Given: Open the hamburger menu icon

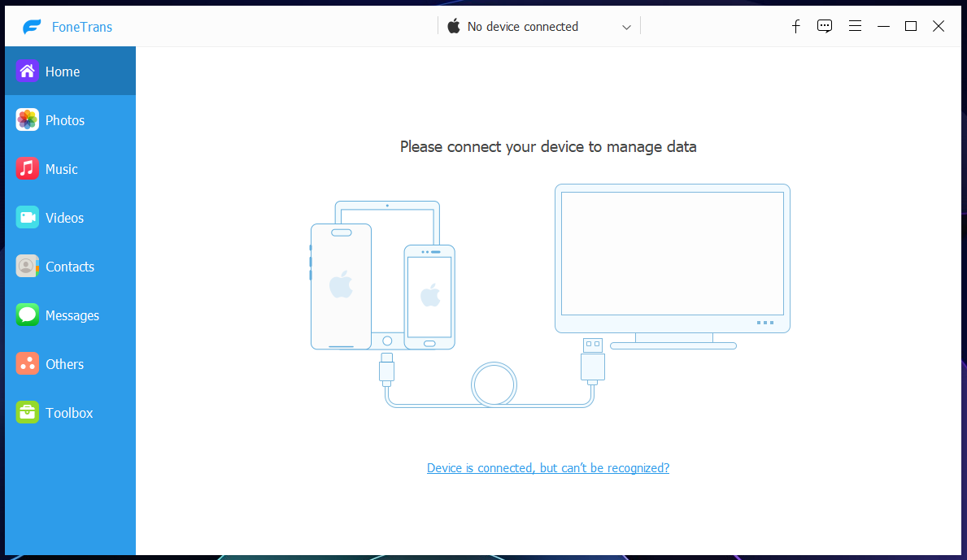Looking at the screenshot, I should click(855, 26).
